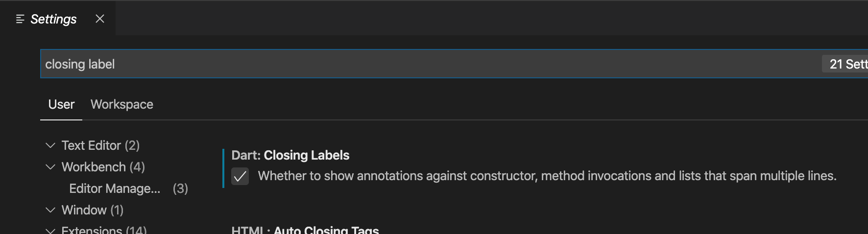The image size is (868, 234).
Task: Switch to the Workspace settings tab
Action: tap(122, 104)
